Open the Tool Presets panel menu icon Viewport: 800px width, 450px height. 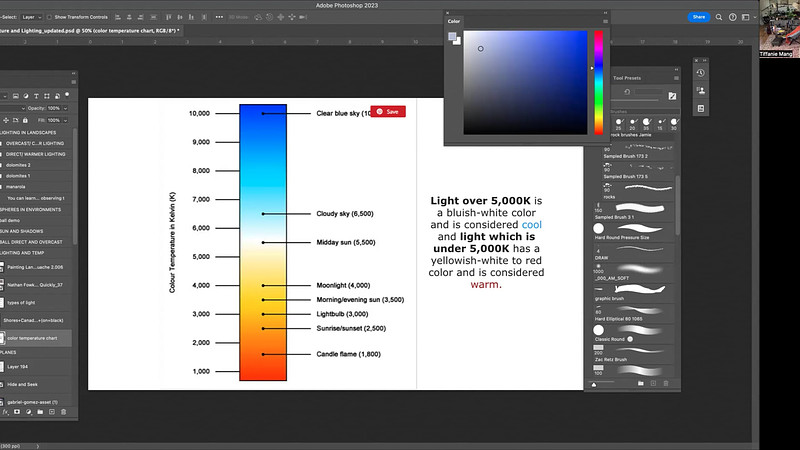point(676,78)
